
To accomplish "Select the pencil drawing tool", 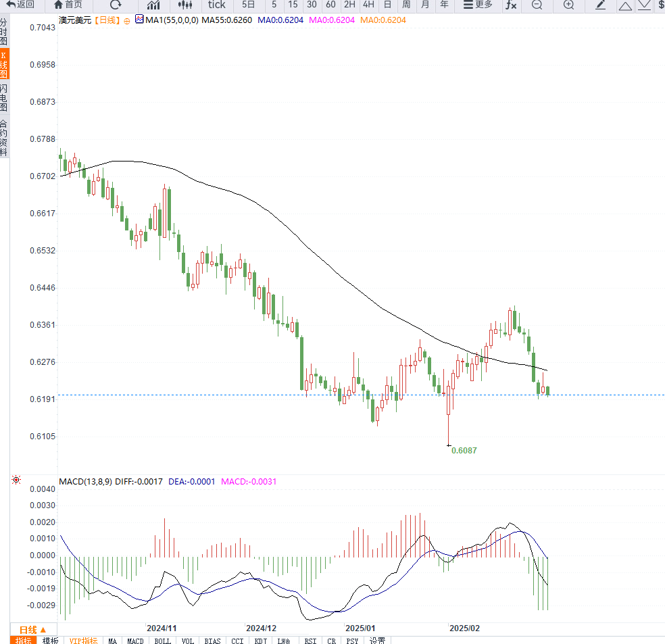I will click(x=600, y=5).
